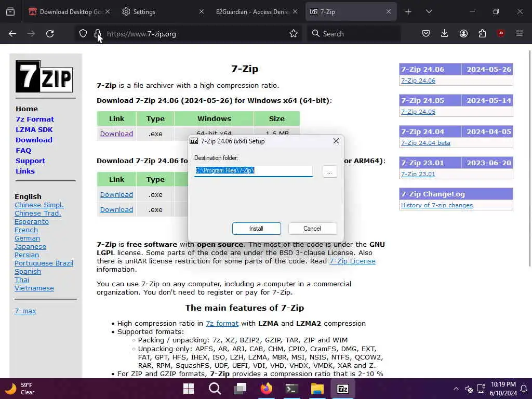Open the 7-Zip 23.01 link
532x399 pixels.
418,174
